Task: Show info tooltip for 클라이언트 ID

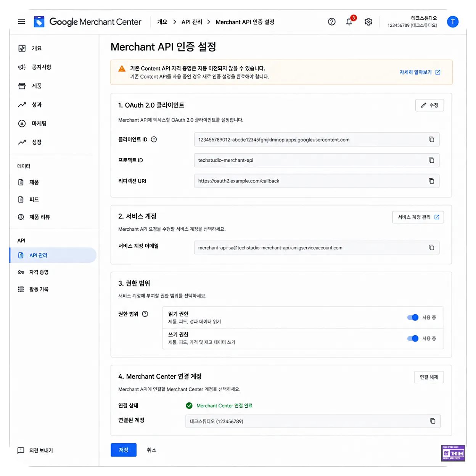Action: (154, 139)
